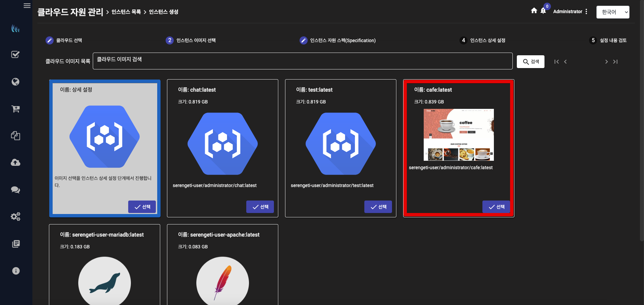Open the settings gears sidebar icon
Image resolution: width=644 pixels, height=305 pixels.
pyautogui.click(x=16, y=216)
